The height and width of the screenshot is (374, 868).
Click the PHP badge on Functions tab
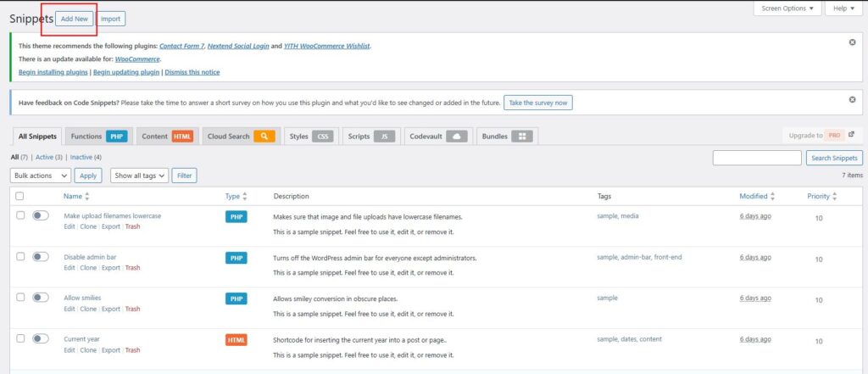(116, 137)
